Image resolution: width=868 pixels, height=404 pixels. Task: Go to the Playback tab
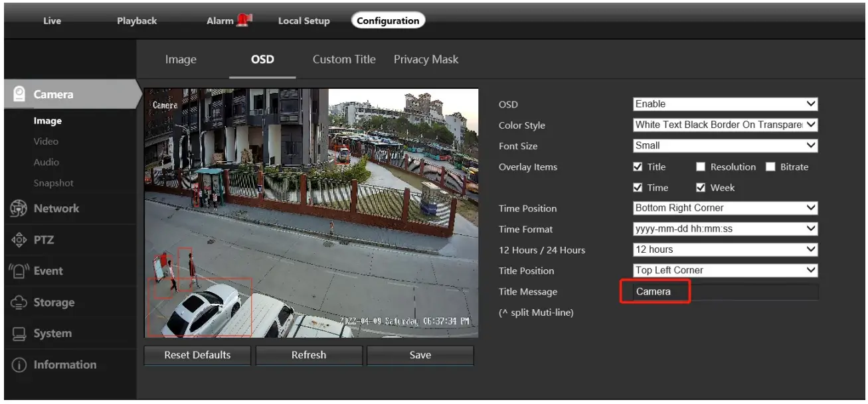click(137, 21)
